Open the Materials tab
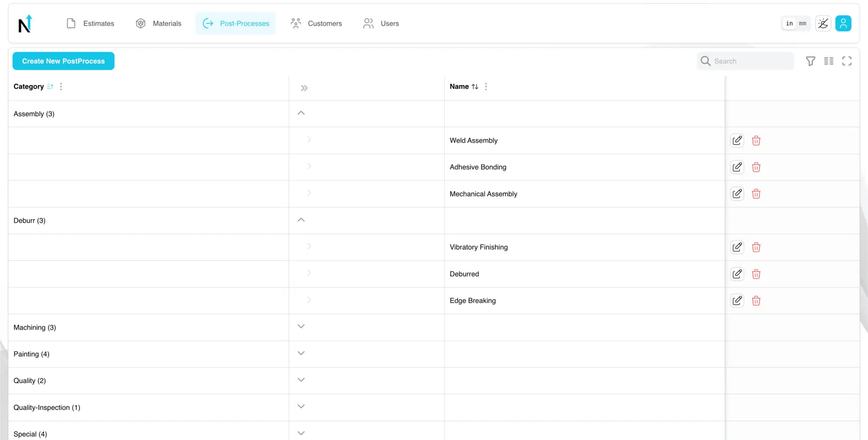The height and width of the screenshot is (440, 868). tap(159, 23)
